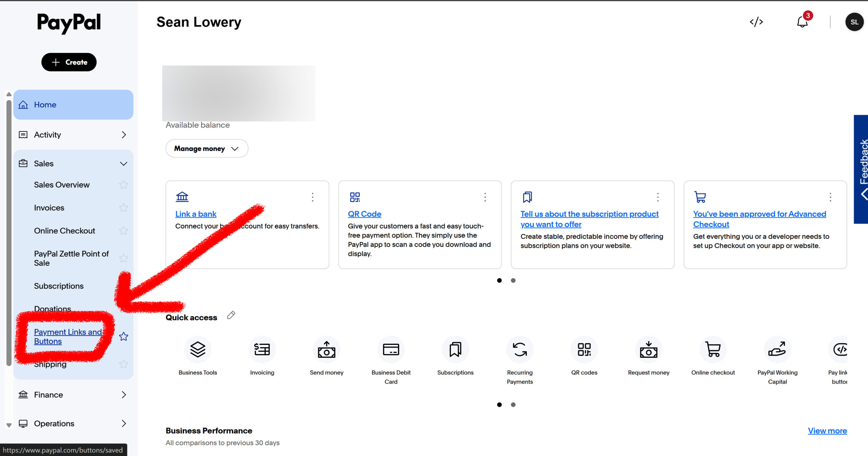
Task: Collapse the Sales section chevron
Action: pos(124,164)
